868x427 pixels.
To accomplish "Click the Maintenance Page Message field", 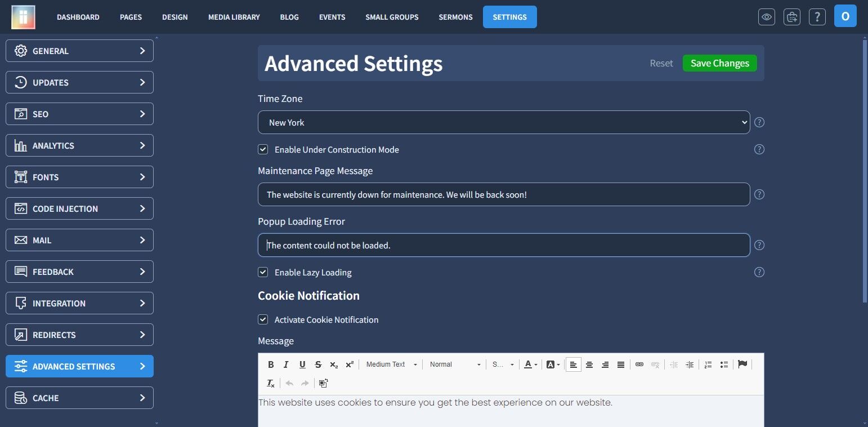I will pyautogui.click(x=504, y=194).
